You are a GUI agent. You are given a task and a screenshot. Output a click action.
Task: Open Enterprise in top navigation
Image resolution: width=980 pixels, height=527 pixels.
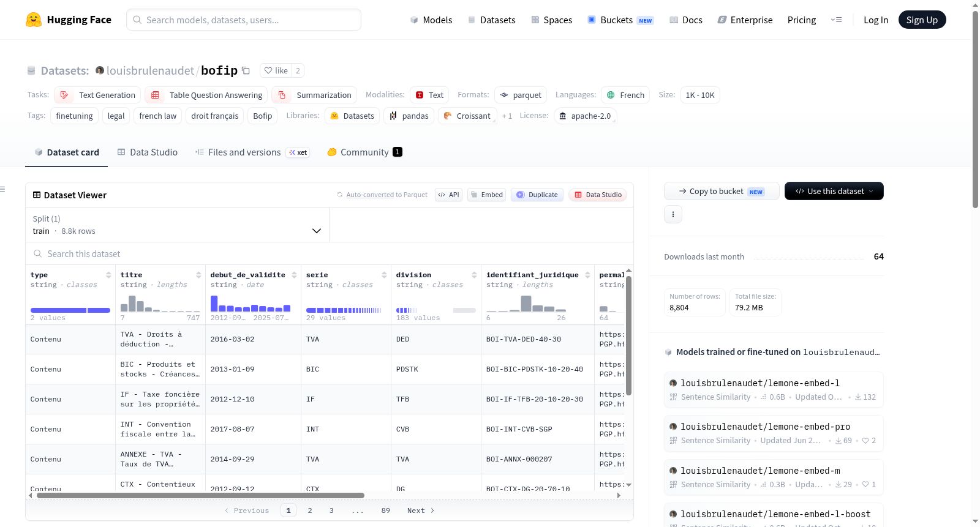coord(745,20)
